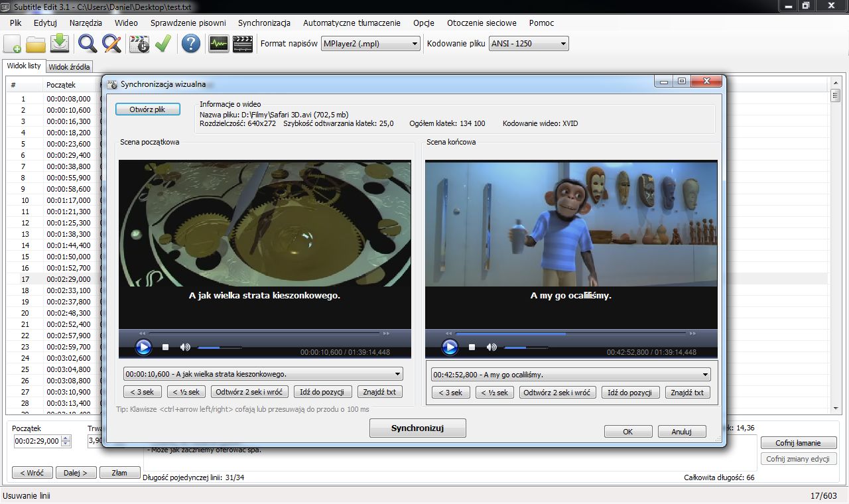The image size is (849, 504).
Task: Step end scene back half a second
Action: [495, 393]
